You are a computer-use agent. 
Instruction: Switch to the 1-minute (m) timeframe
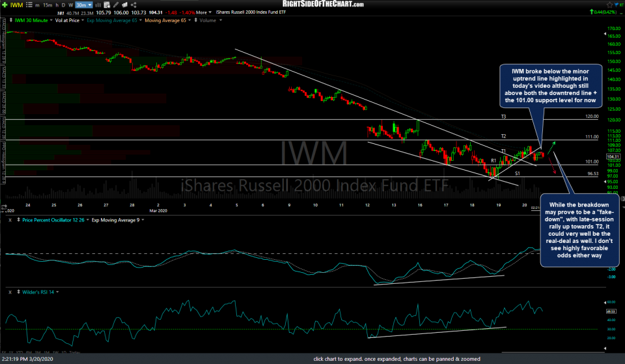(38, 5)
